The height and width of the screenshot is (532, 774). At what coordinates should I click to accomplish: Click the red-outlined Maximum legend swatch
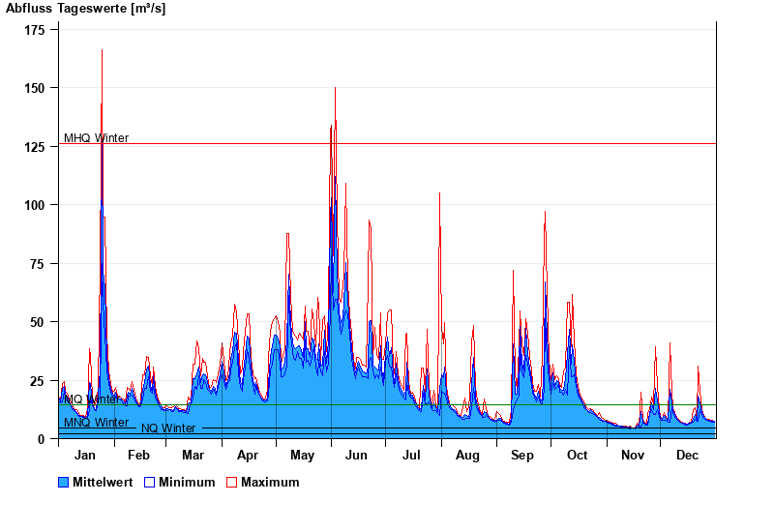[x=231, y=482]
